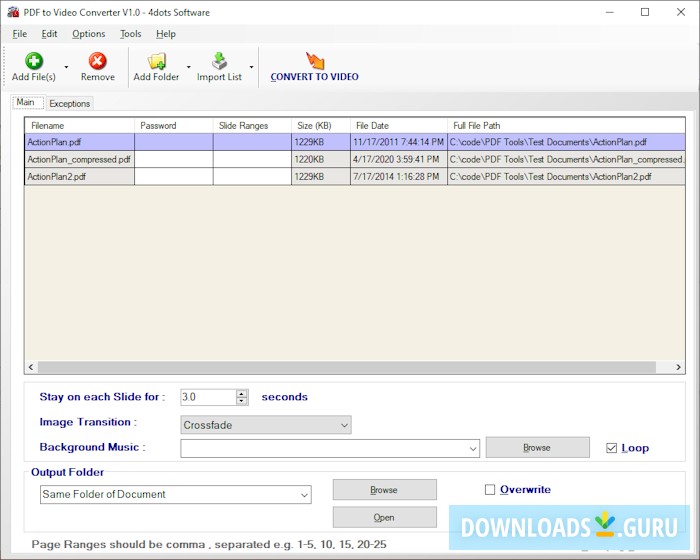The height and width of the screenshot is (560, 700).
Task: Open the Options menu
Action: 88,34
